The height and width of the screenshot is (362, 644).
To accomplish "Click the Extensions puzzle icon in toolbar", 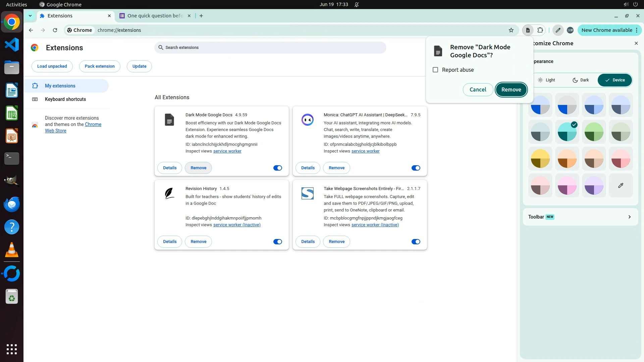I will tap(540, 30).
